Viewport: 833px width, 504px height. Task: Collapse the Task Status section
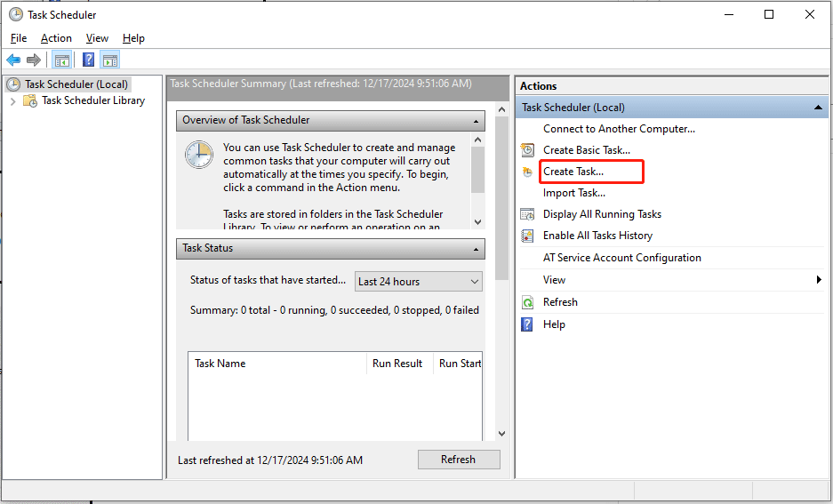click(476, 249)
